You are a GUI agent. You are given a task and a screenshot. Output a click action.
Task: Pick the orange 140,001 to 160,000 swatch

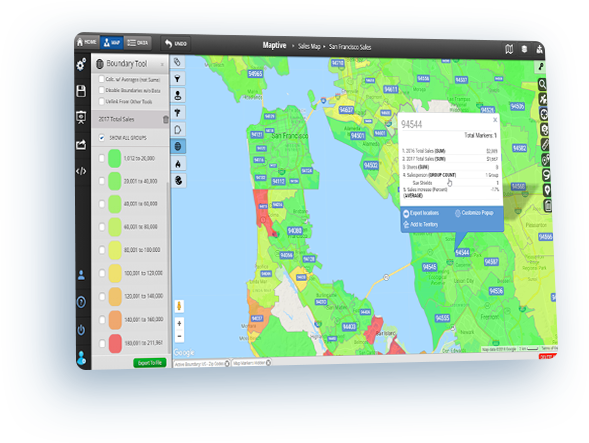pos(115,320)
